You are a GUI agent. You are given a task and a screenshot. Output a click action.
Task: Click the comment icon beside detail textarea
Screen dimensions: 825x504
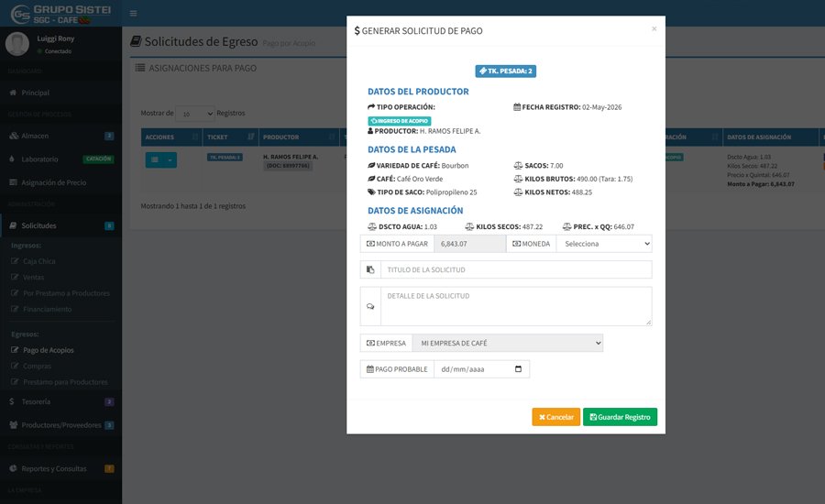point(370,306)
